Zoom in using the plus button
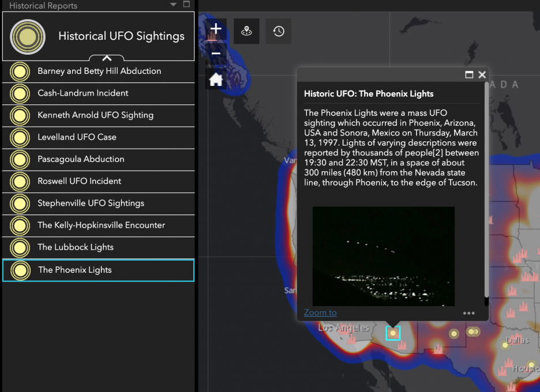The image size is (540, 392). pyautogui.click(x=216, y=29)
